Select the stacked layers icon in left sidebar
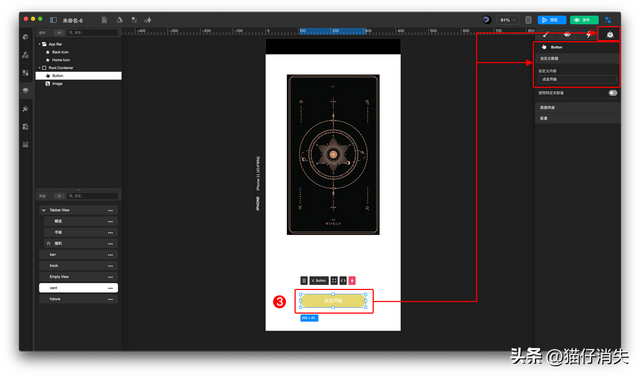The height and width of the screenshot is (376, 640). (25, 90)
